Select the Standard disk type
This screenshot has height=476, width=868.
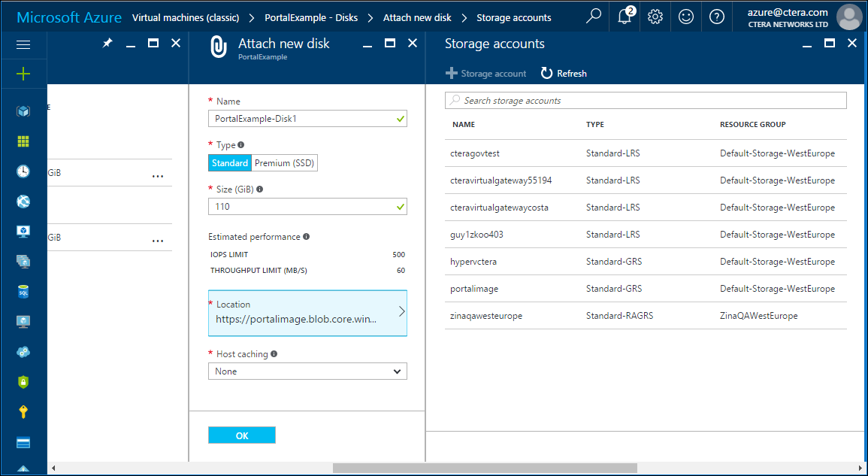coord(230,163)
